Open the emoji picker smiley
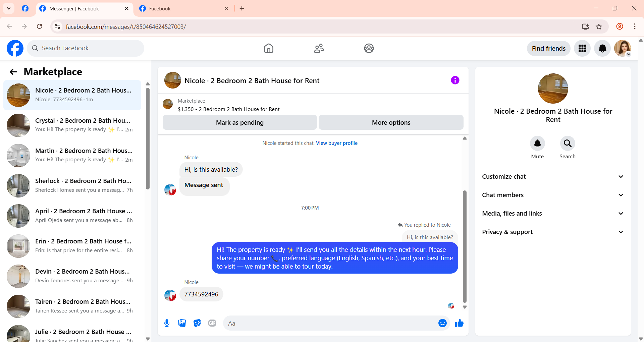Screen dimensions: 644x342 point(442,323)
